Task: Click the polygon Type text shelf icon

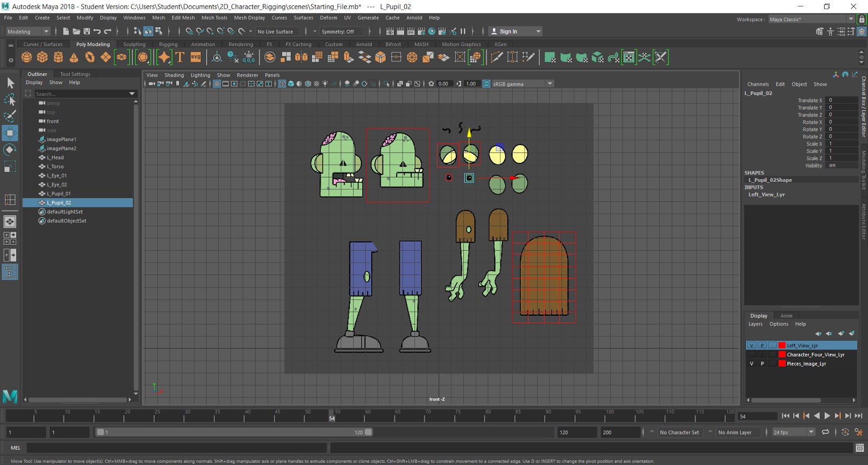Action: pyautogui.click(x=180, y=57)
